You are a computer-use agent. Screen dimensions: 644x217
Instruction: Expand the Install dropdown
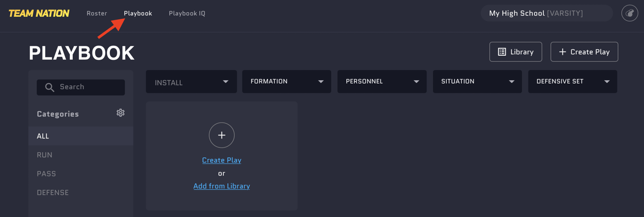tap(191, 82)
